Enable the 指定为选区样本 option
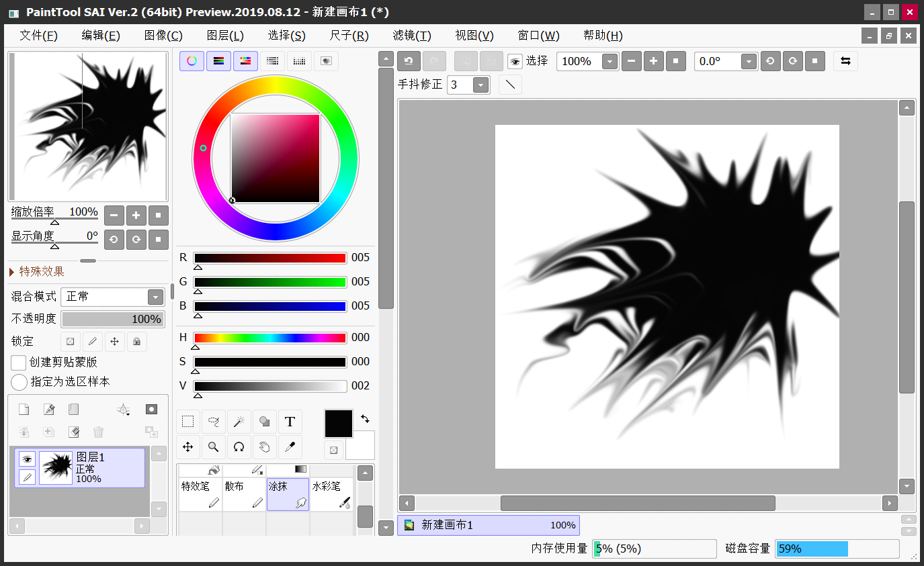924x566 pixels. (x=19, y=382)
